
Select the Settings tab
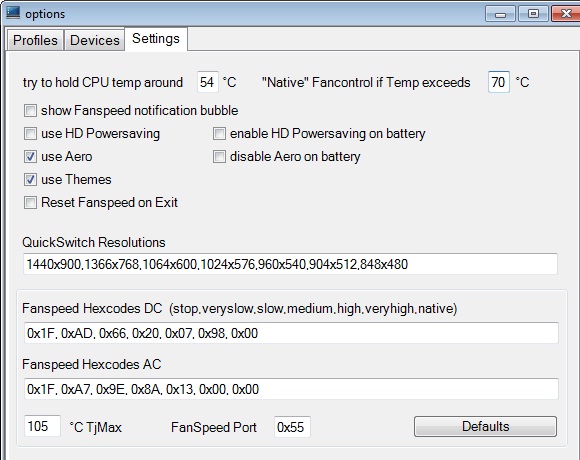[156, 38]
